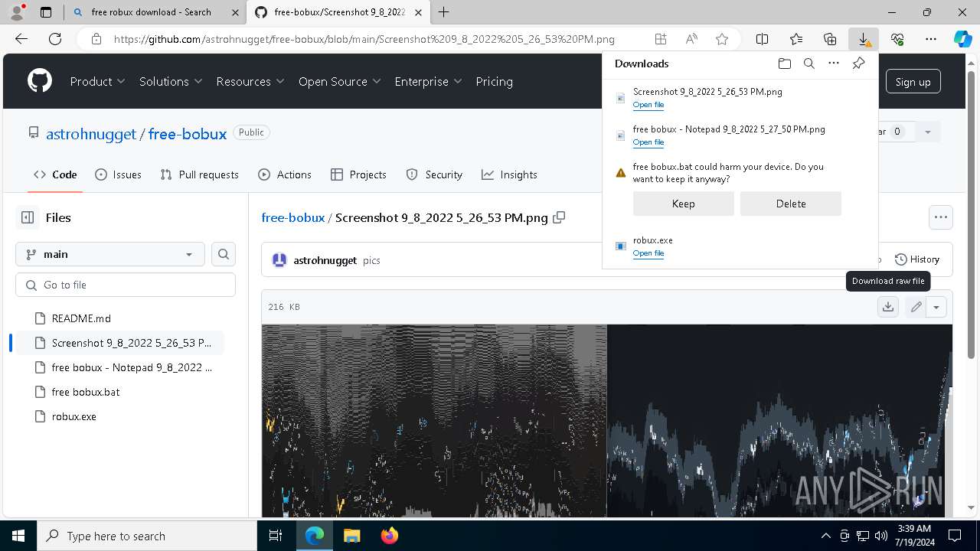This screenshot has height=551, width=980.
Task: Open the Star list dropdown arrow
Action: 927,132
